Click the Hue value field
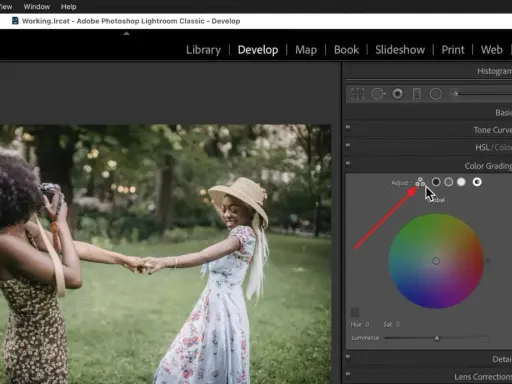Screen dimensions: 512x384 [367, 324]
